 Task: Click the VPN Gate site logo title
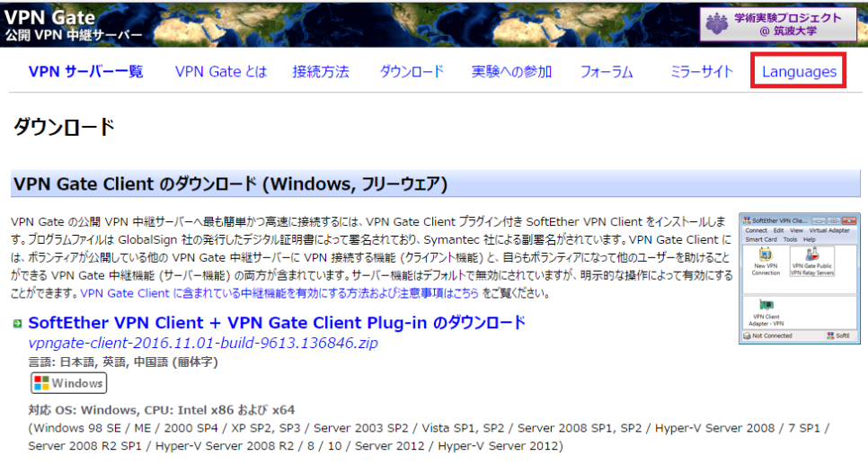[x=49, y=16]
